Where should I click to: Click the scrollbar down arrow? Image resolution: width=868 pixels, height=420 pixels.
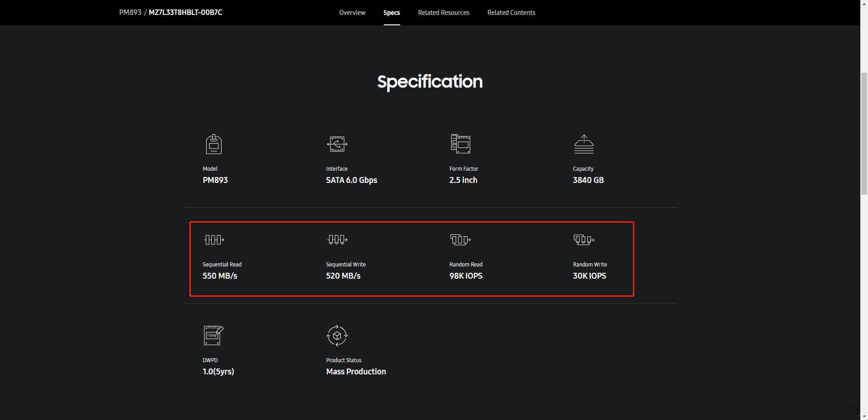coord(864,416)
